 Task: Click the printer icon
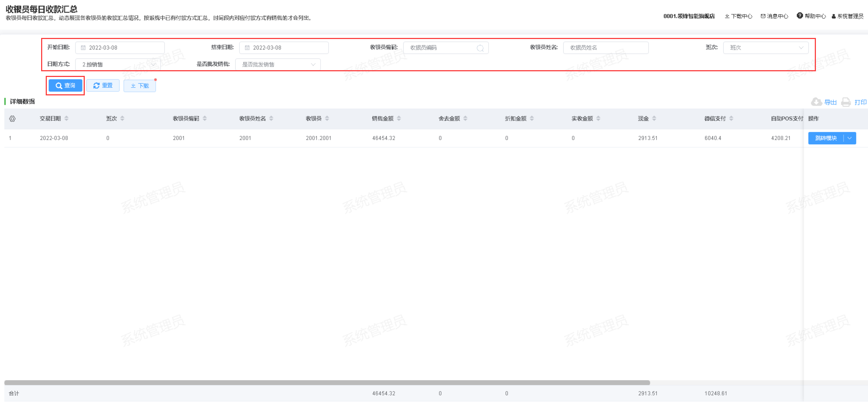tap(846, 102)
